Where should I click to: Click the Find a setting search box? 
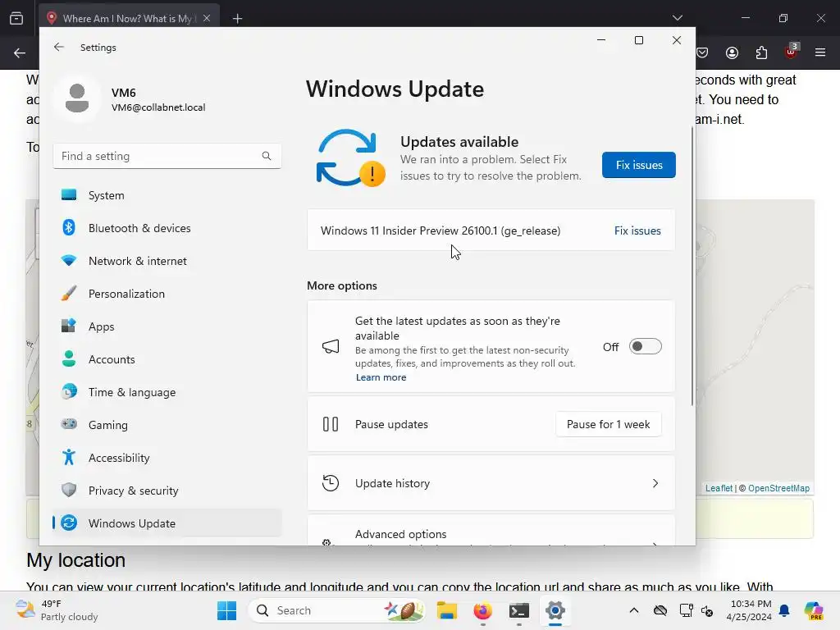[167, 156]
